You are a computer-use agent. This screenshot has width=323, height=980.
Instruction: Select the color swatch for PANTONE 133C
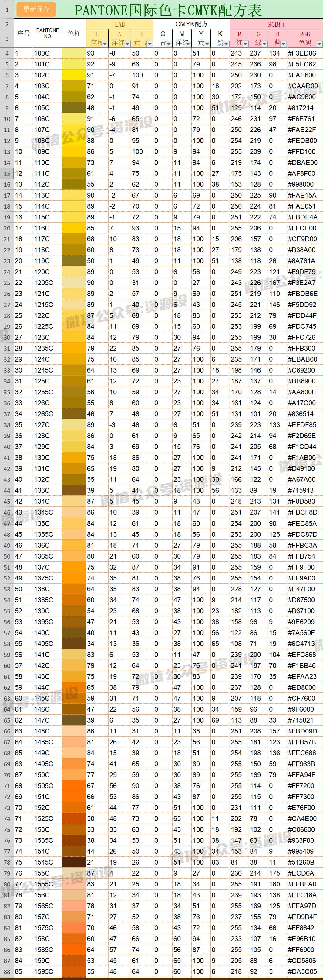[x=74, y=490]
